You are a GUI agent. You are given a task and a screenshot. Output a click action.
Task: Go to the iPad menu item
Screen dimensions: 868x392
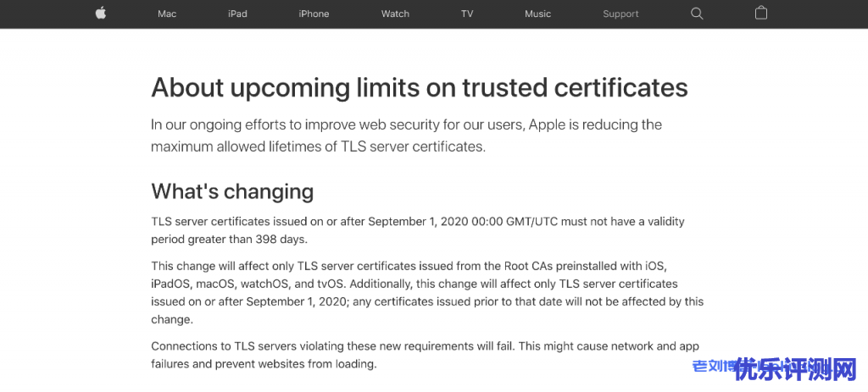coord(238,14)
